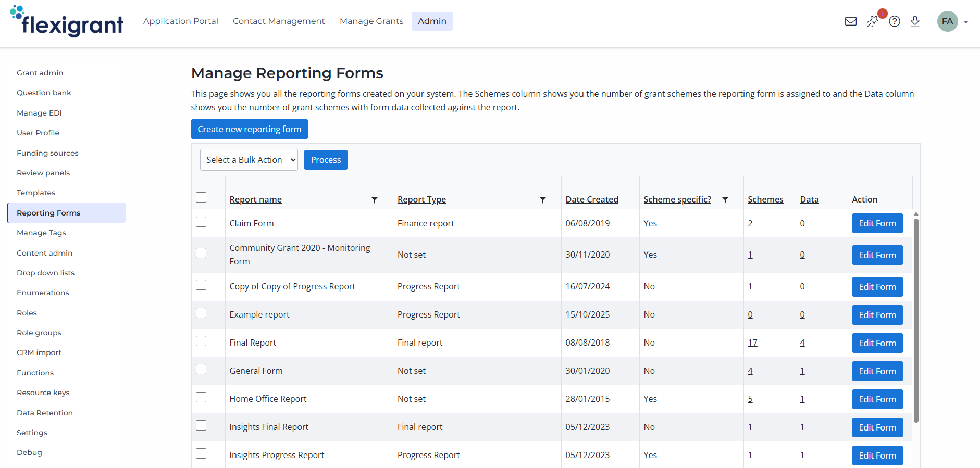Open Contact Management menu
This screenshot has width=980, height=468.
279,21
